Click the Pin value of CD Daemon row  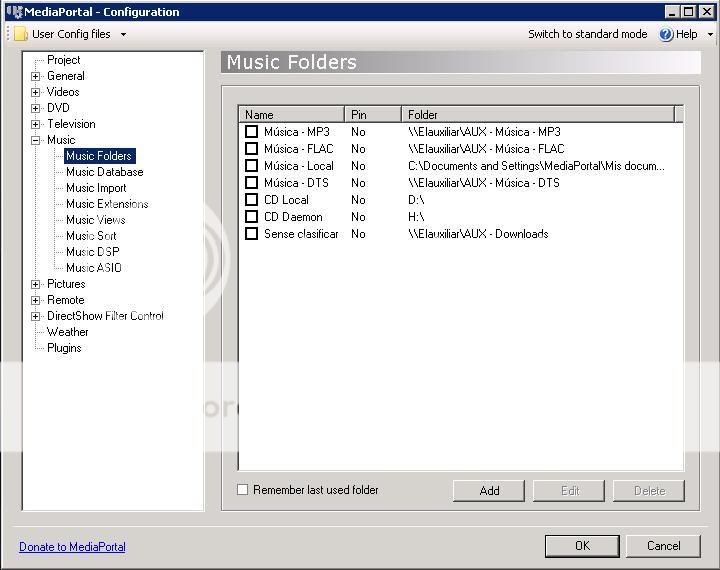click(x=358, y=217)
